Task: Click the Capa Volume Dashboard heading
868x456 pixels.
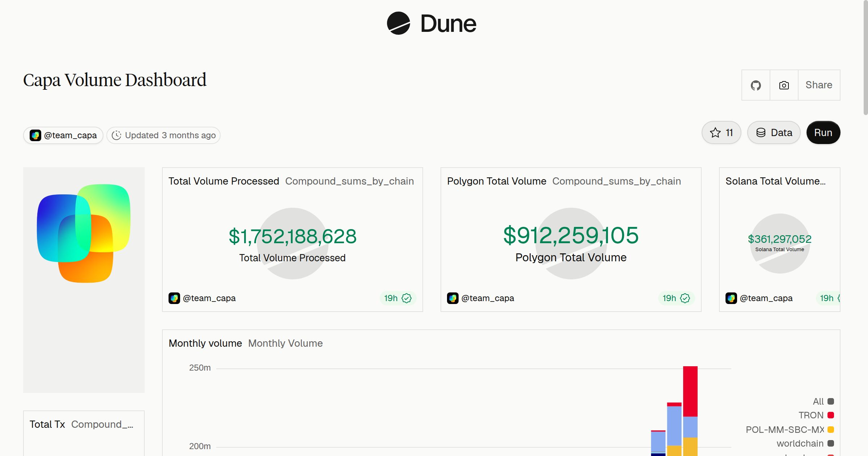Action: click(x=115, y=80)
